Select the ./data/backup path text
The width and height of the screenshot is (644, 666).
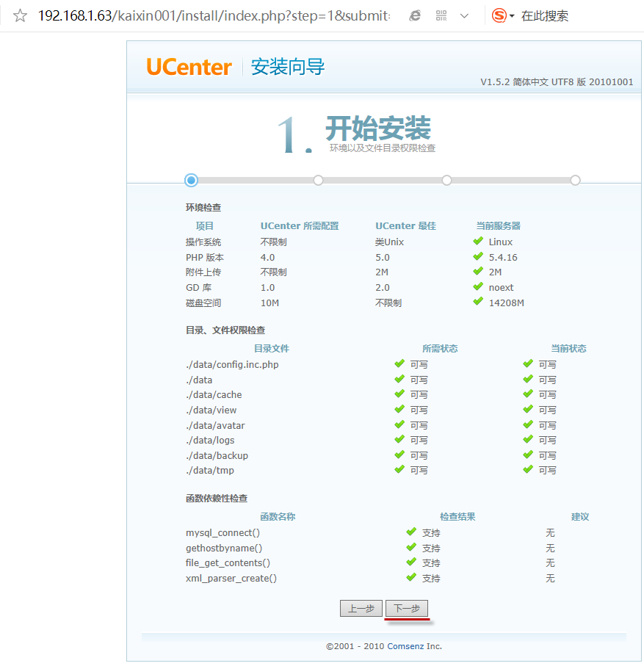point(217,456)
